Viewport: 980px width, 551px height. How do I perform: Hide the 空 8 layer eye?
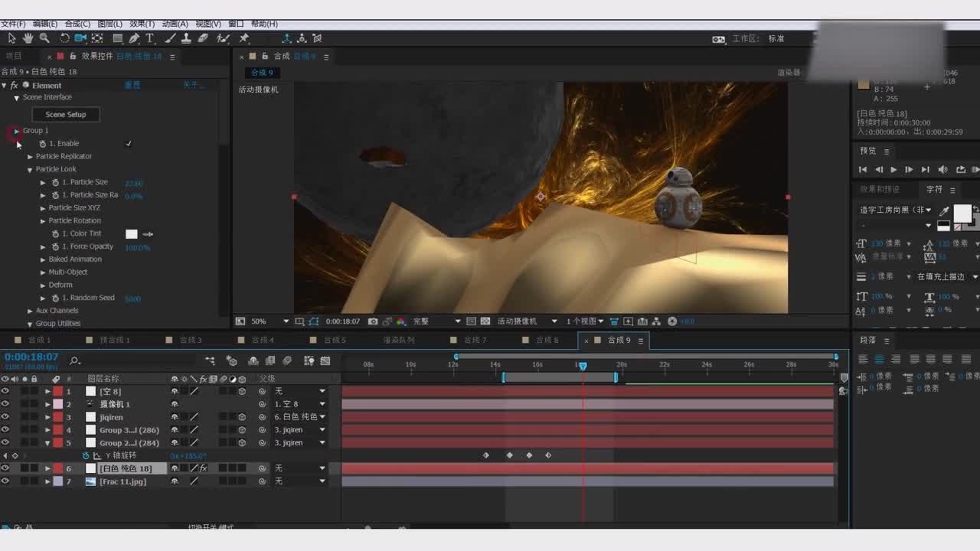(5, 391)
